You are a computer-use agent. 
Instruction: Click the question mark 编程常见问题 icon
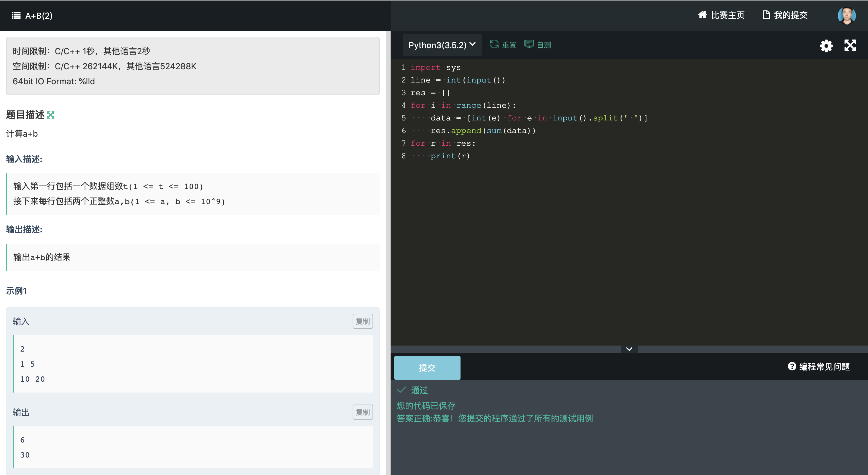(x=791, y=366)
